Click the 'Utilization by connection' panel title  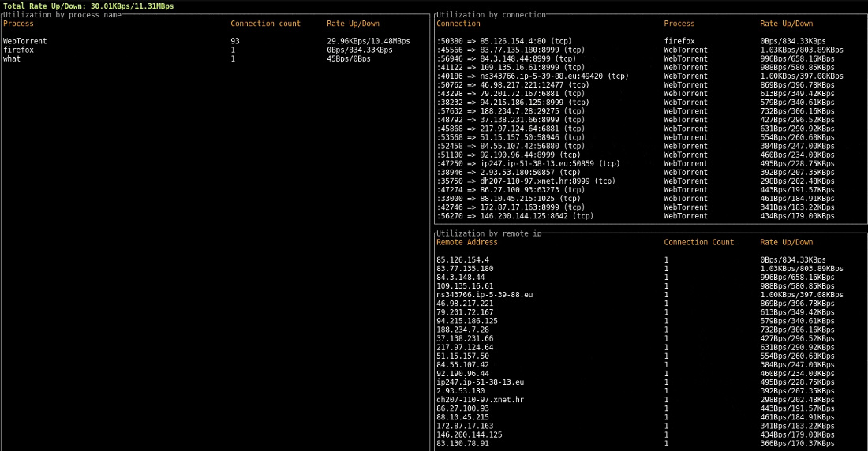491,15
